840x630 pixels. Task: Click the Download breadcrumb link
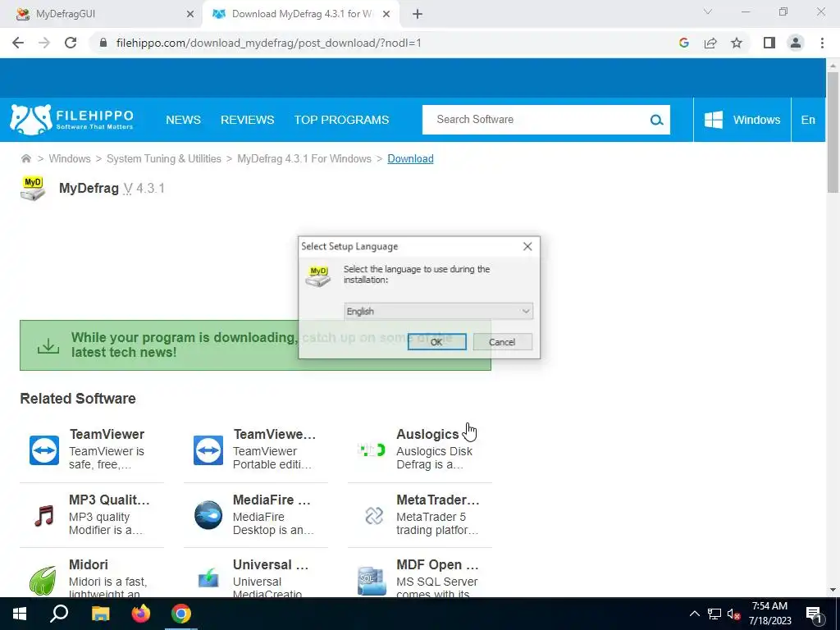click(x=410, y=158)
